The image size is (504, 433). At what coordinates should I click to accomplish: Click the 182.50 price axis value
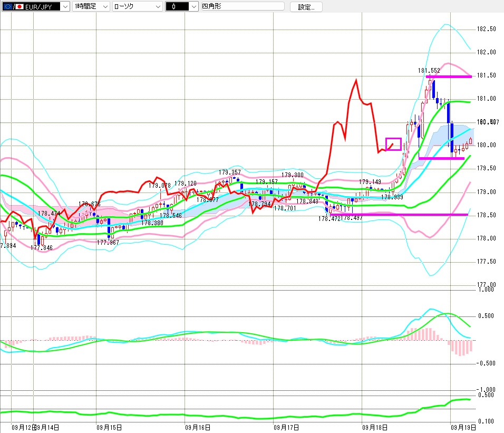pos(486,29)
